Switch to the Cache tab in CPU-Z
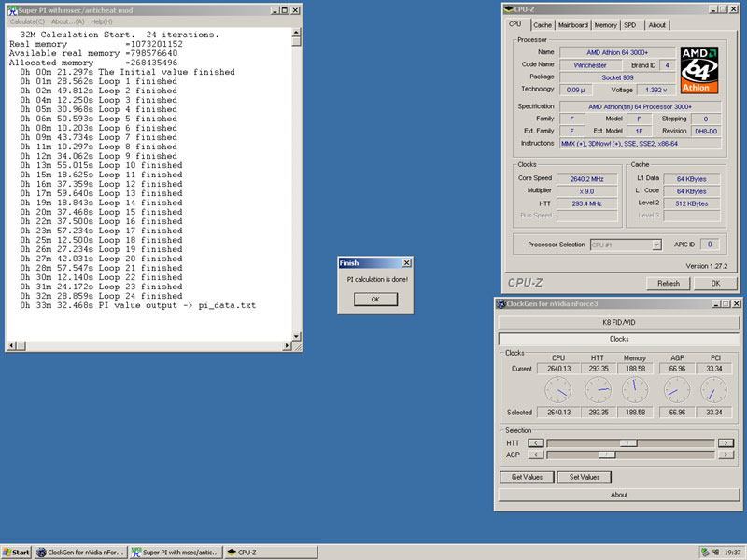Screen dimensions: 747x560 coord(543,25)
